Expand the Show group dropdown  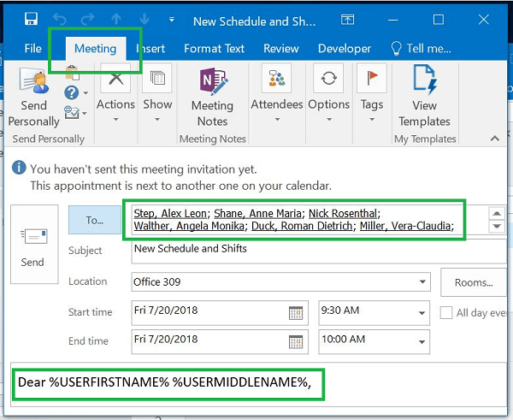(157, 95)
